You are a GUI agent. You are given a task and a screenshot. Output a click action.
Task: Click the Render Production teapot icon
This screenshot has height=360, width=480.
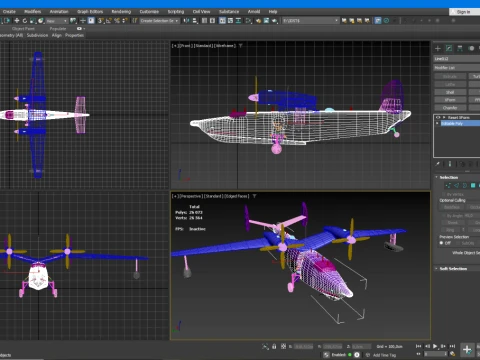(274, 21)
